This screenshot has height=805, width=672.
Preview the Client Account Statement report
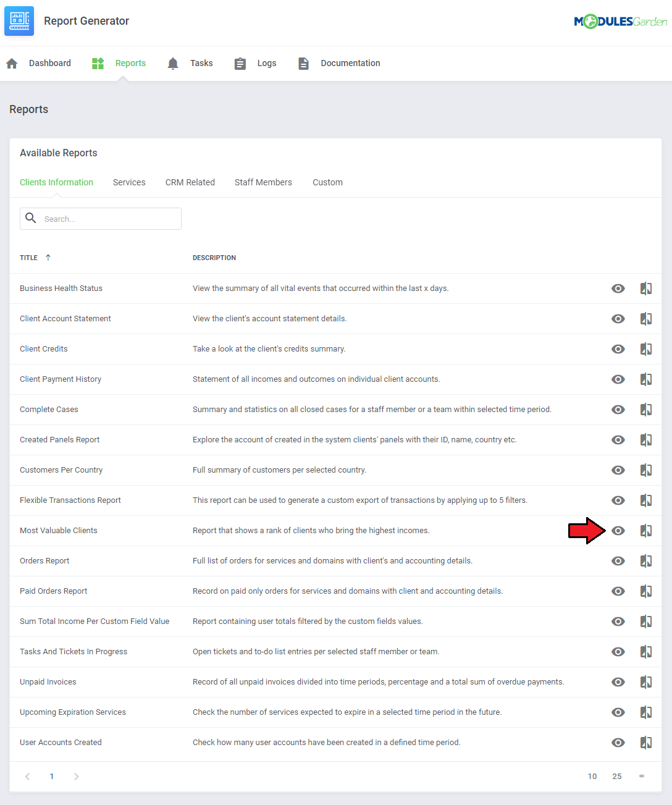(x=618, y=319)
